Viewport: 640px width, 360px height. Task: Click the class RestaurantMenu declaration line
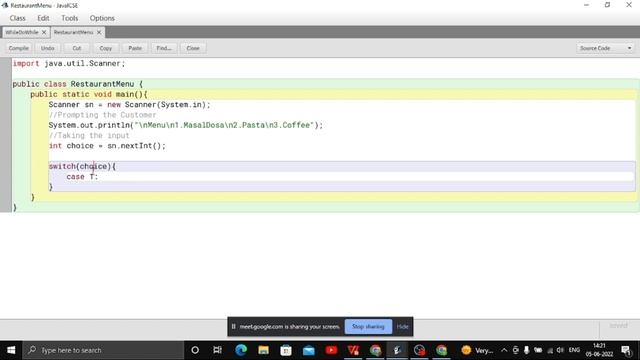pos(78,84)
